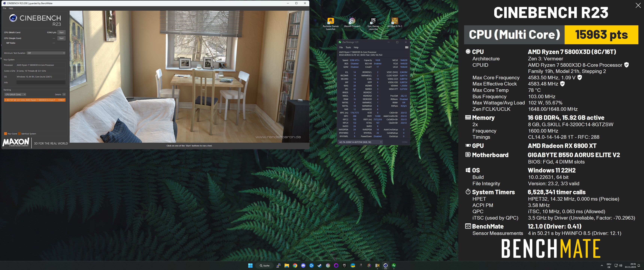644x270 pixels.
Task: Open the Minimum Test Duration dropdown
Action: [x=46, y=53]
